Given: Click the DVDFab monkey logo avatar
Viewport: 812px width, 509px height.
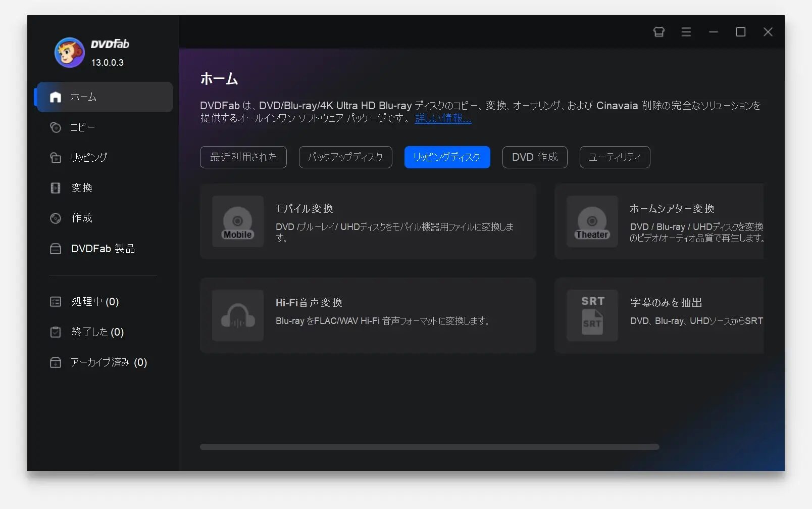Looking at the screenshot, I should (x=69, y=53).
